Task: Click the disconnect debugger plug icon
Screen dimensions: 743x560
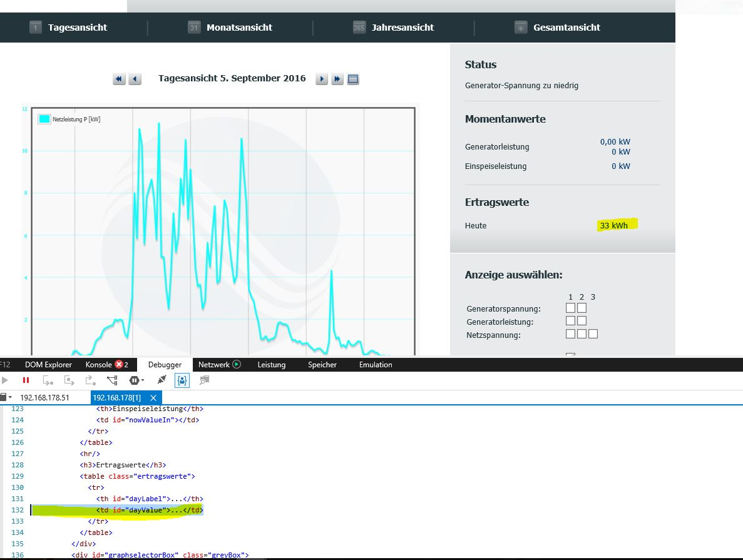Action: pyautogui.click(x=162, y=380)
